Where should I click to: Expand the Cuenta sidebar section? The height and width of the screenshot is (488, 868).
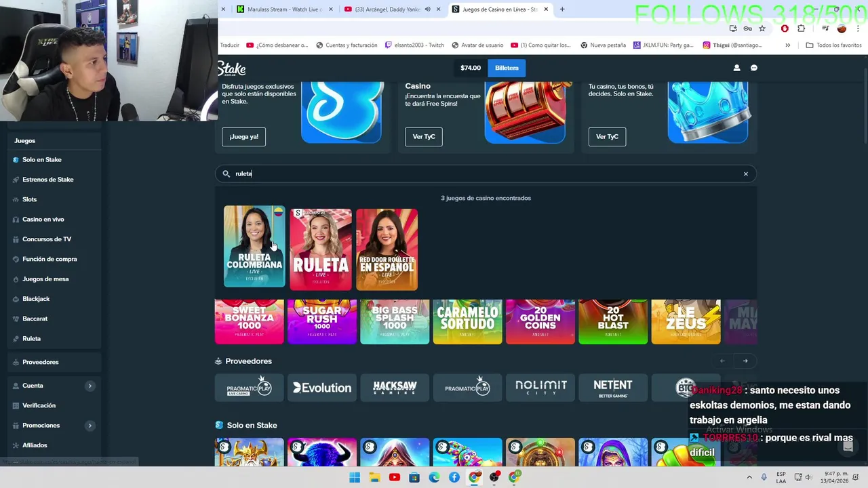90,386
